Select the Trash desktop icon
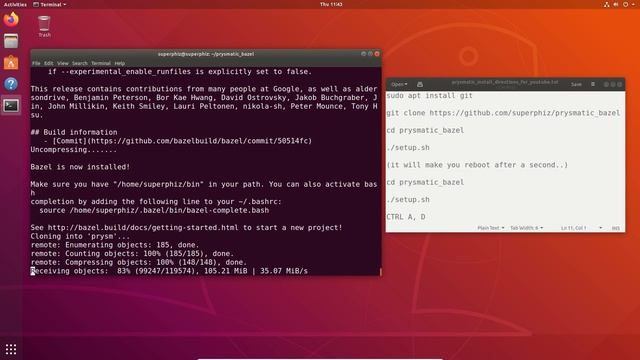Image resolution: width=640 pixels, height=360 pixels. coord(44,27)
